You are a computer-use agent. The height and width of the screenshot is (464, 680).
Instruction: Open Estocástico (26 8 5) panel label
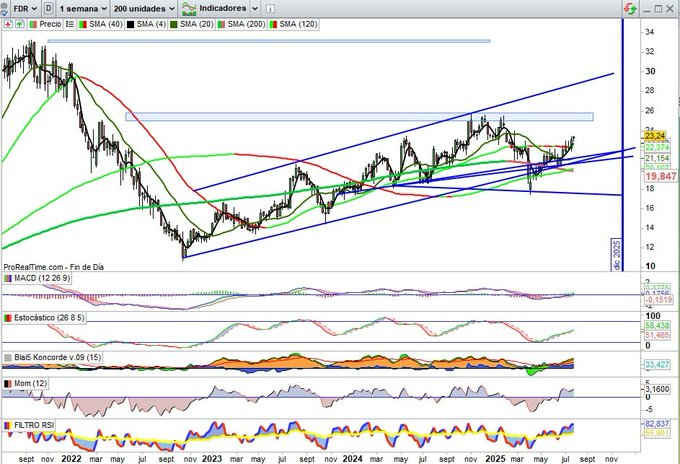click(49, 318)
